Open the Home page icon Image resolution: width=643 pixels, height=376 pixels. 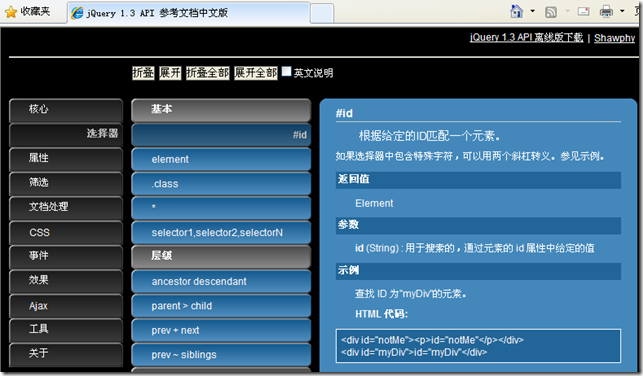(x=517, y=11)
